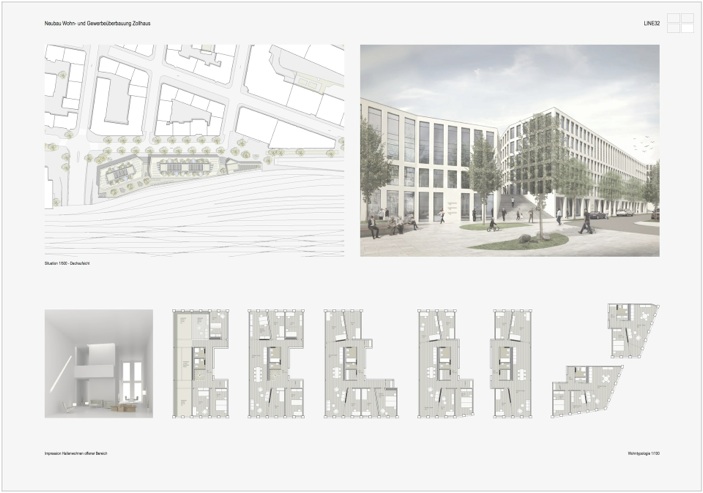Click the 'Wohntypologie 1:100' caption

tap(641, 453)
